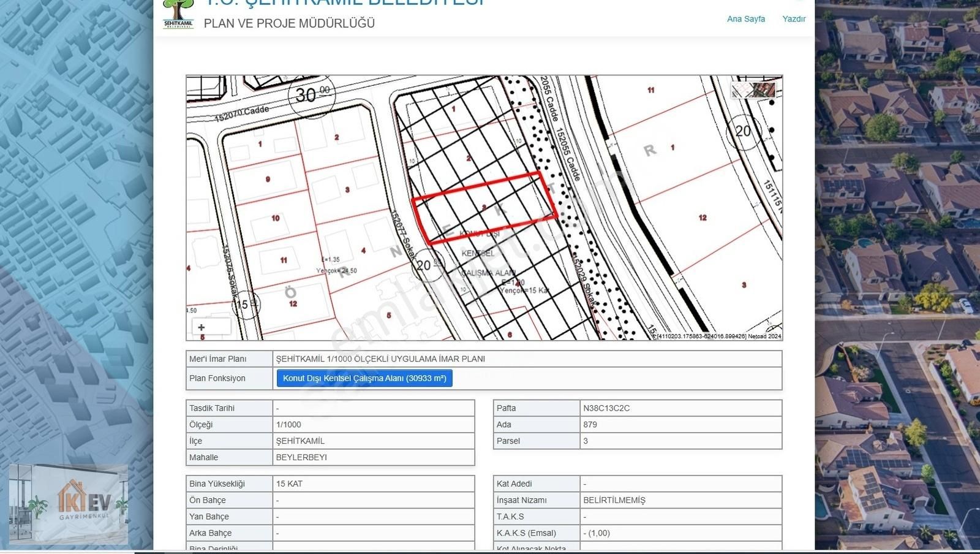Screen dimensions: 980x554
Task: Click the 'T.A.K.S' label
Action: coord(510,517)
